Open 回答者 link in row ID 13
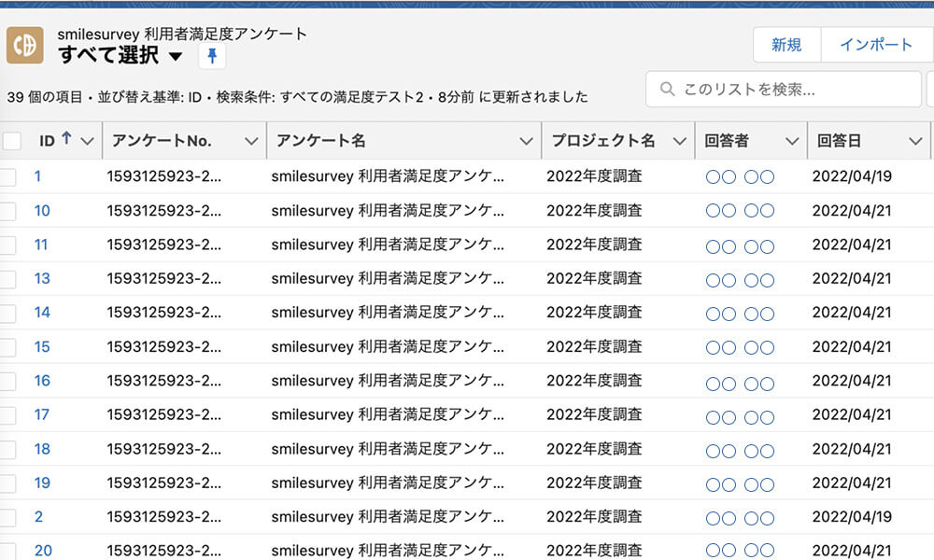The height and width of the screenshot is (560, 934). pos(740,280)
